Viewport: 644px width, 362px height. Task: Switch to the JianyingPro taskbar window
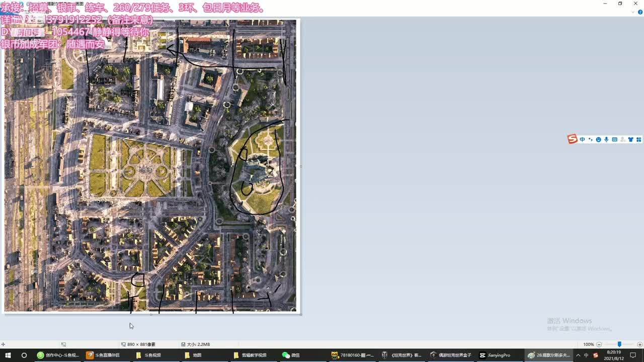coord(495,355)
